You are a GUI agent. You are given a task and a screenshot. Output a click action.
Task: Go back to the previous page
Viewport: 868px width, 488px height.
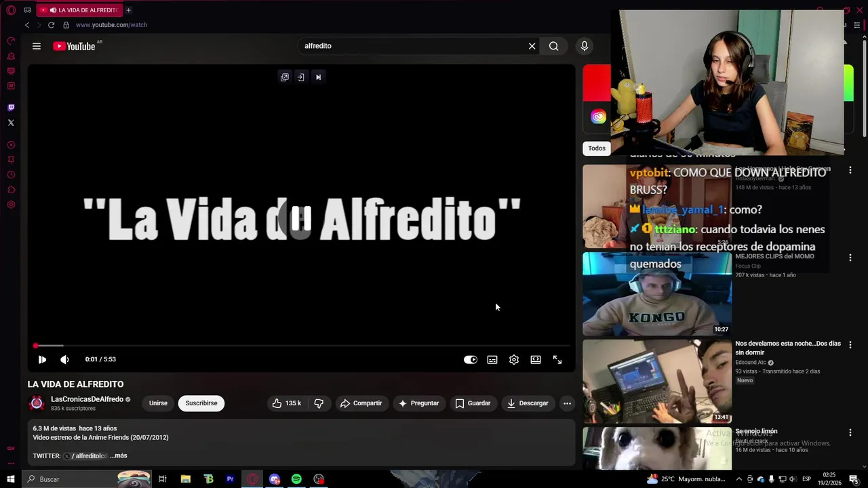click(x=27, y=25)
